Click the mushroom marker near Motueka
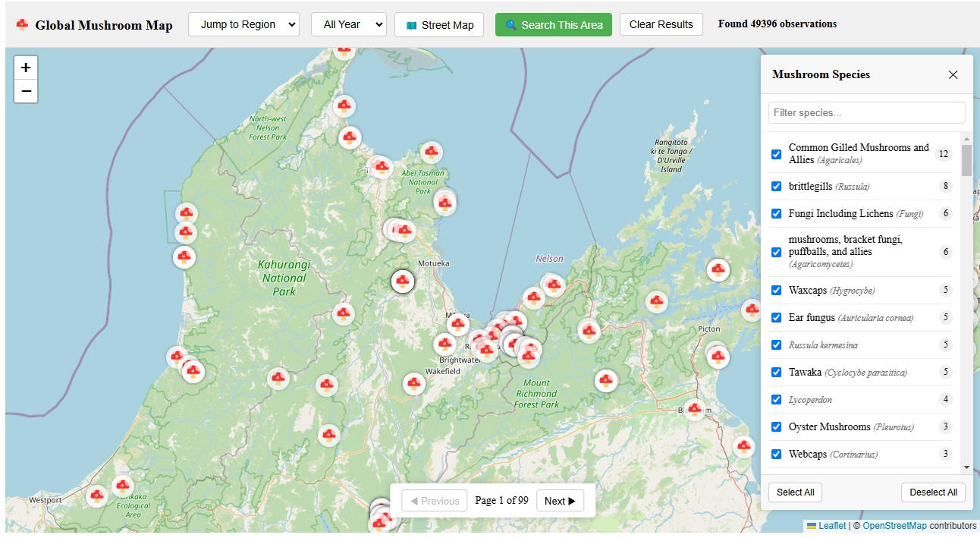 (x=403, y=282)
